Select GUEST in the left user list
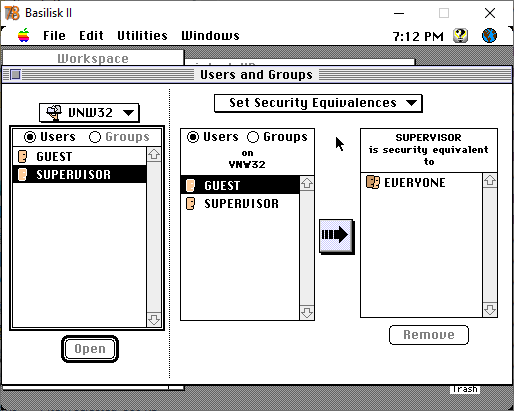This screenshot has width=514, height=411. [80, 156]
